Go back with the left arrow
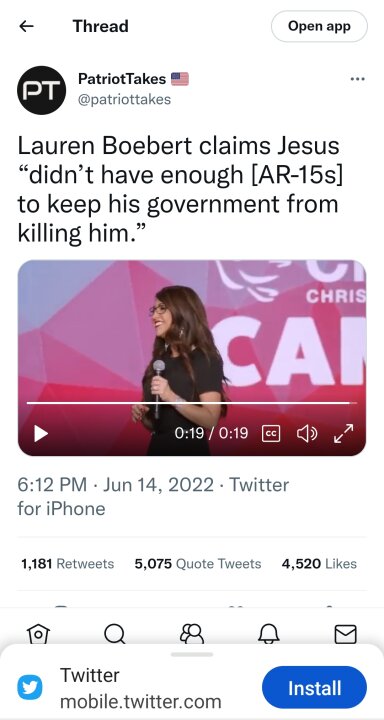384x720 pixels. coord(26,27)
